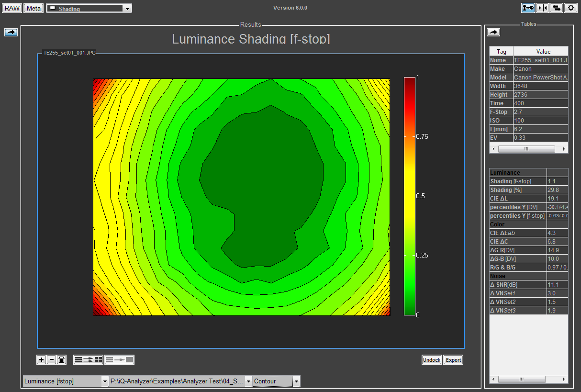
Task: Open the image file path dropdown
Action: [248, 381]
